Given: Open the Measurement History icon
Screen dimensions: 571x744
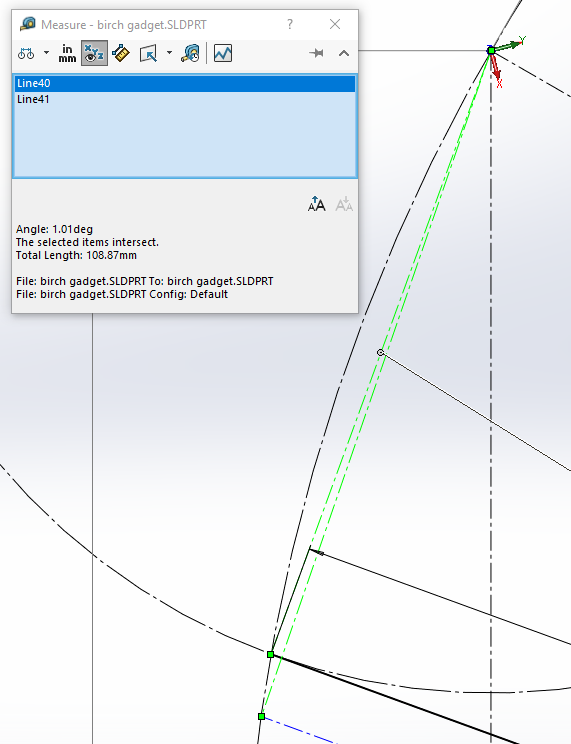Looking at the screenshot, I should coord(190,53).
